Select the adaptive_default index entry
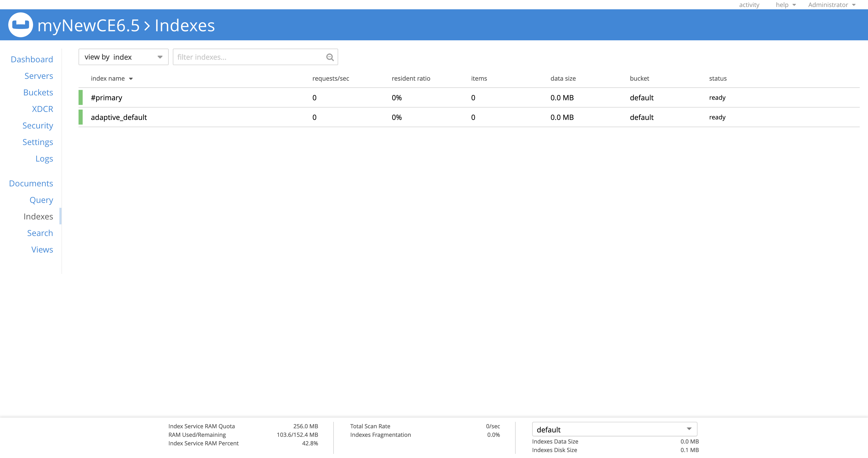Image resolution: width=868 pixels, height=458 pixels. click(x=119, y=117)
